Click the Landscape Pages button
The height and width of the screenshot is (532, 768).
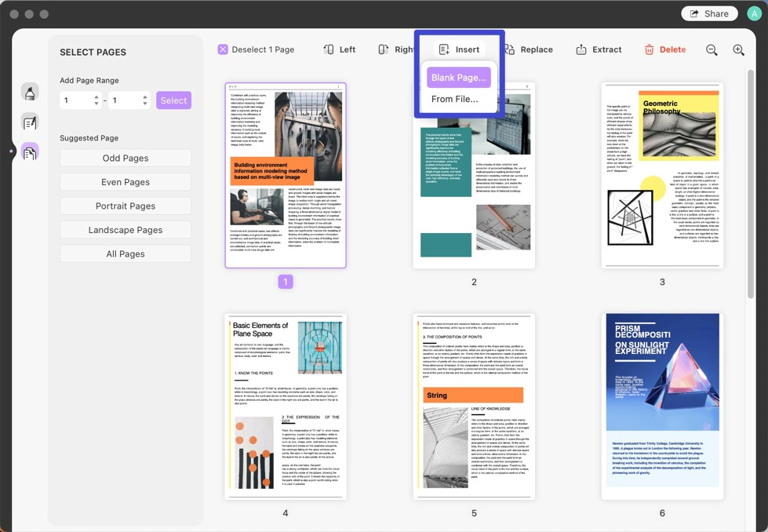126,230
